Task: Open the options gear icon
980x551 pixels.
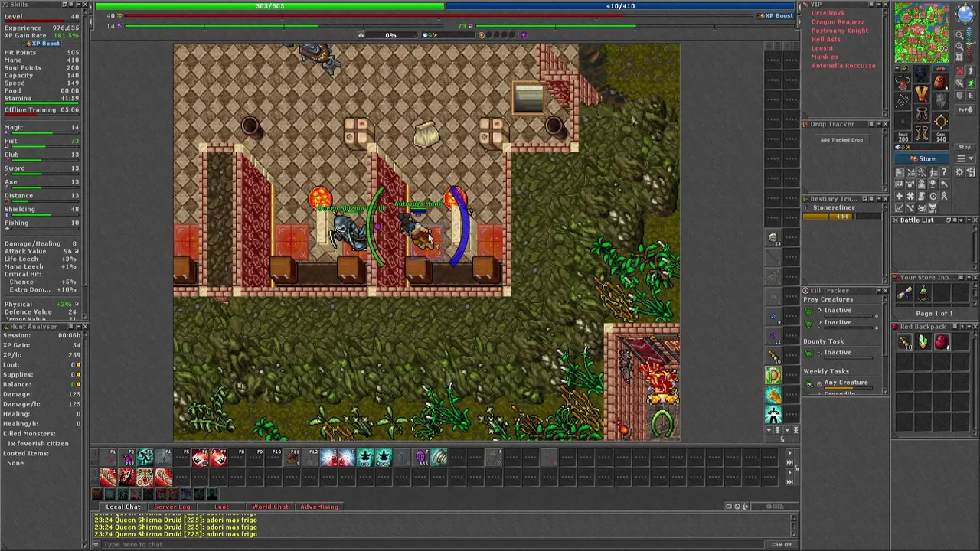Action: [x=959, y=172]
